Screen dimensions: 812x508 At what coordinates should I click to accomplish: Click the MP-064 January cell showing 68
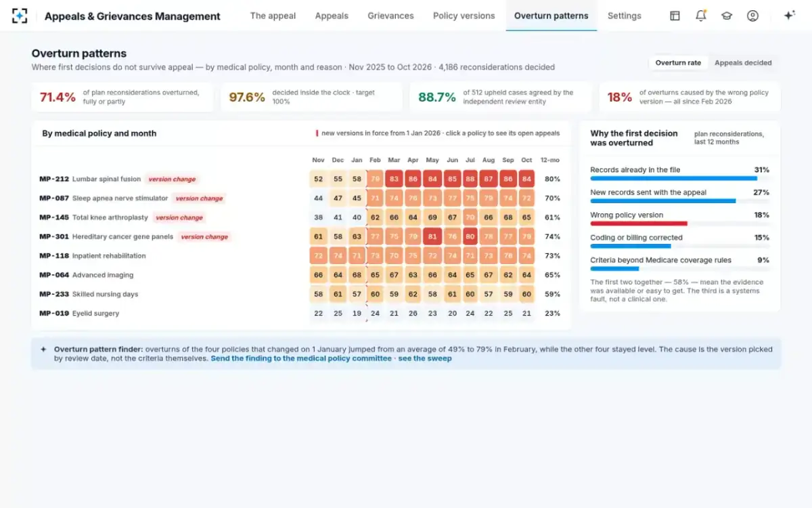356,275
